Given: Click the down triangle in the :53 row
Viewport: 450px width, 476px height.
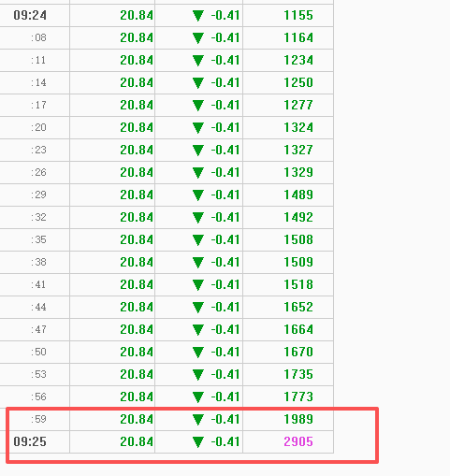Looking at the screenshot, I should pyautogui.click(x=198, y=375).
